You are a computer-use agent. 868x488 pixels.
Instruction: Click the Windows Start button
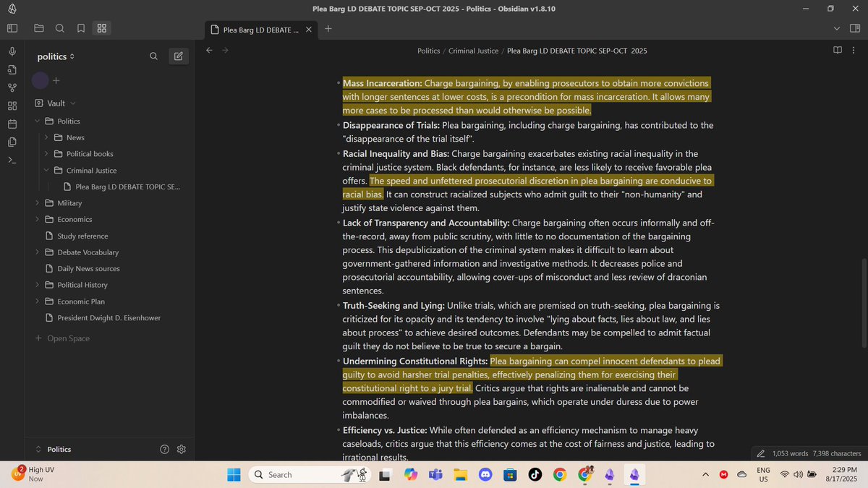234,474
